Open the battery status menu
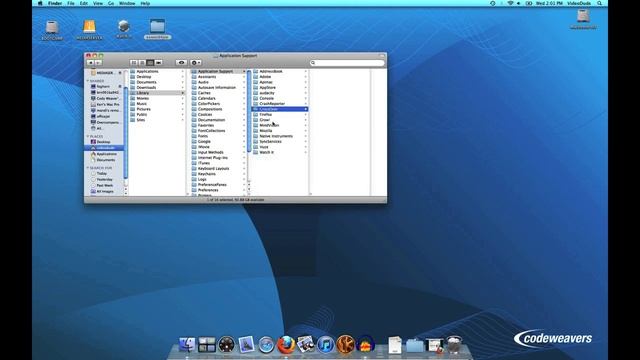Viewport: 640px width, 360px height. 529,3
